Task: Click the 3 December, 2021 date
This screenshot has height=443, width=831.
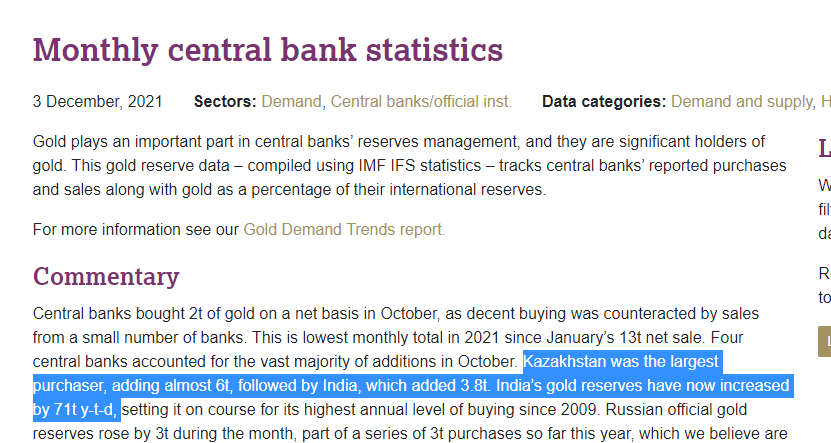Action: pyautogui.click(x=97, y=101)
